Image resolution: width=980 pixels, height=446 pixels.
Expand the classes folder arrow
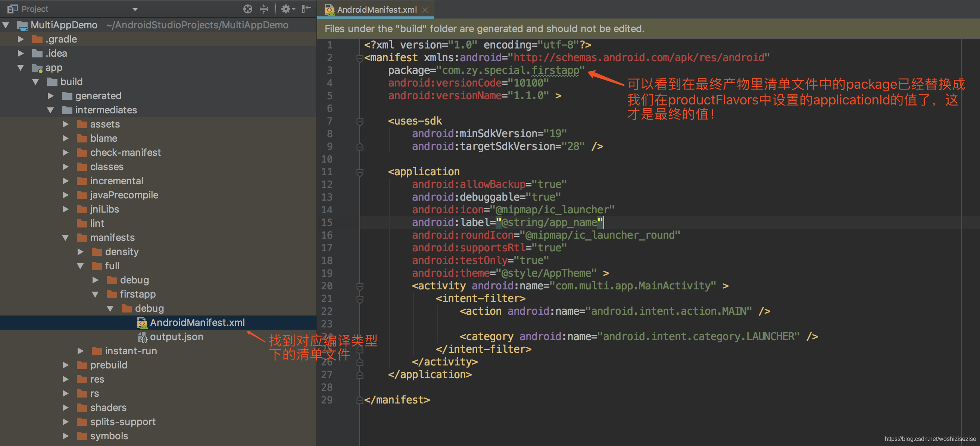click(x=65, y=167)
